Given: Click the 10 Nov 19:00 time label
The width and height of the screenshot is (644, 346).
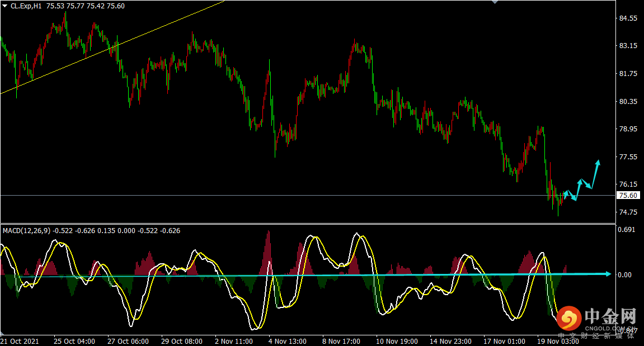Looking at the screenshot, I should click(396, 340).
